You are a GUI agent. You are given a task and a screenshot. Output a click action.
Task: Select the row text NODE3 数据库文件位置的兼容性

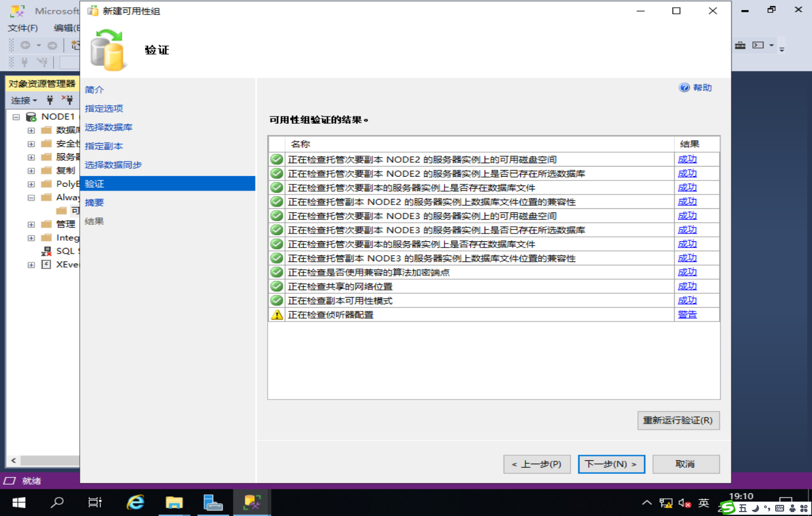pos(432,259)
